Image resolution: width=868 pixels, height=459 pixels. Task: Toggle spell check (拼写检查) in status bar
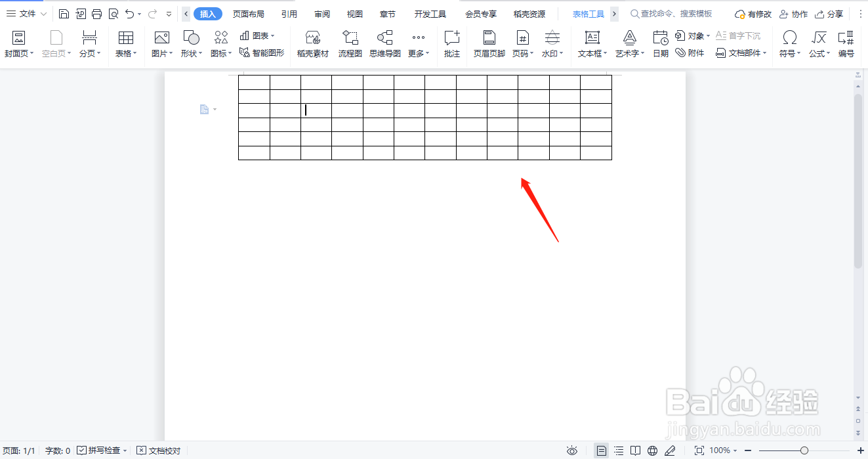(102, 450)
